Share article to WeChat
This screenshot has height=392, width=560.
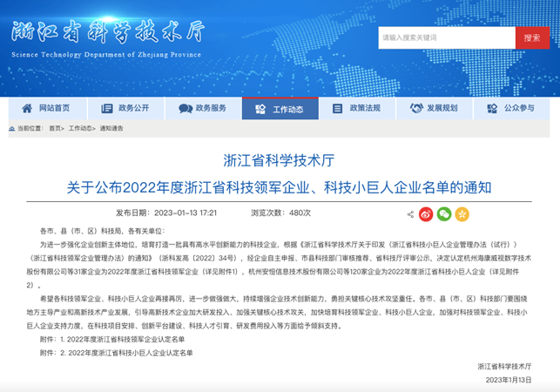[x=444, y=213]
